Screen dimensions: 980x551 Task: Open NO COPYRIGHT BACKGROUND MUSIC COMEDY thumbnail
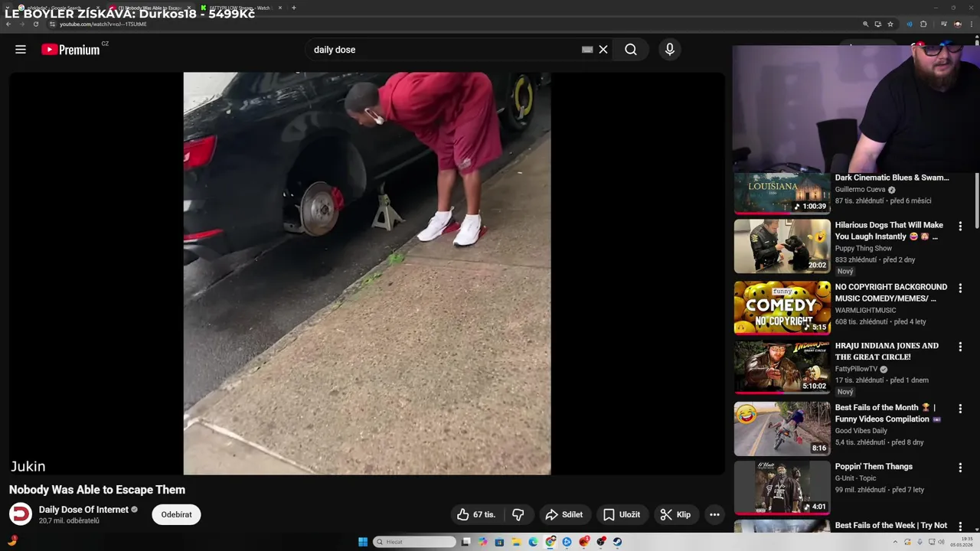782,308
